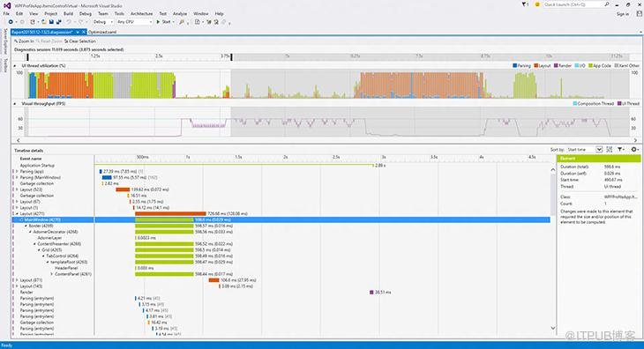Expand the Layout (523) event row
Screen dimensions: 644x349
(17, 189)
